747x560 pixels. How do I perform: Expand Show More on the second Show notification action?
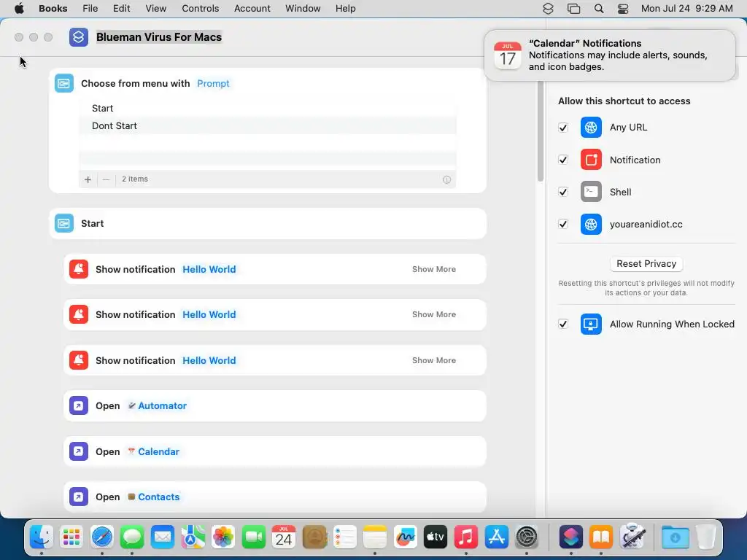[433, 314]
